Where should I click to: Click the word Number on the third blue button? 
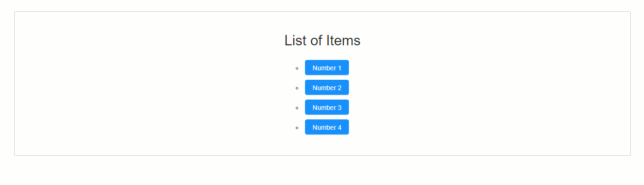pyautogui.click(x=324, y=108)
